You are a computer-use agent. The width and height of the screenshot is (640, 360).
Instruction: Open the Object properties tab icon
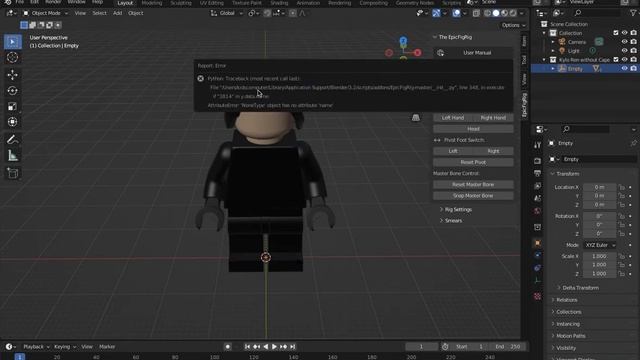[x=538, y=243]
